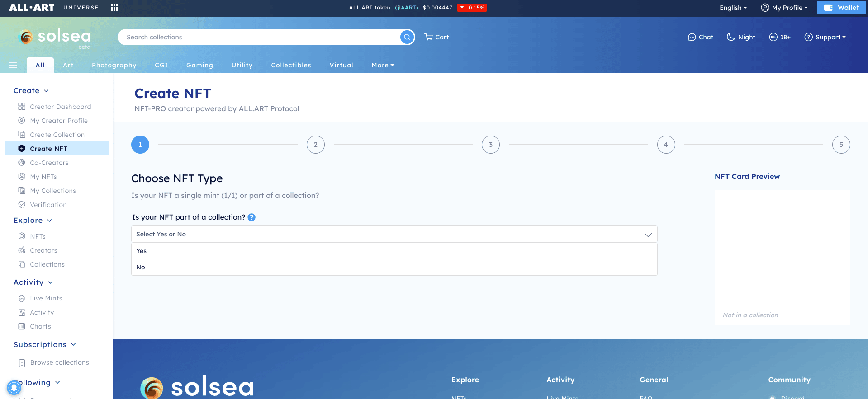Open the ALL.ART apps grid icon

tap(114, 8)
